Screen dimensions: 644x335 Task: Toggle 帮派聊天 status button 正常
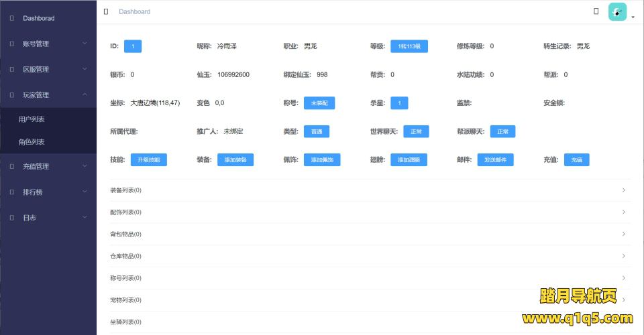502,131
